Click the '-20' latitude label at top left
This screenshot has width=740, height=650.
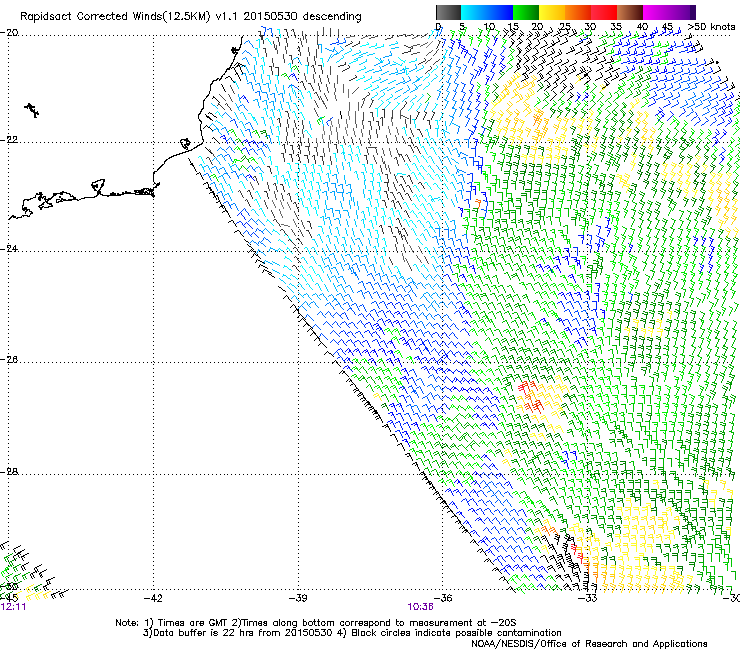click(x=9, y=33)
